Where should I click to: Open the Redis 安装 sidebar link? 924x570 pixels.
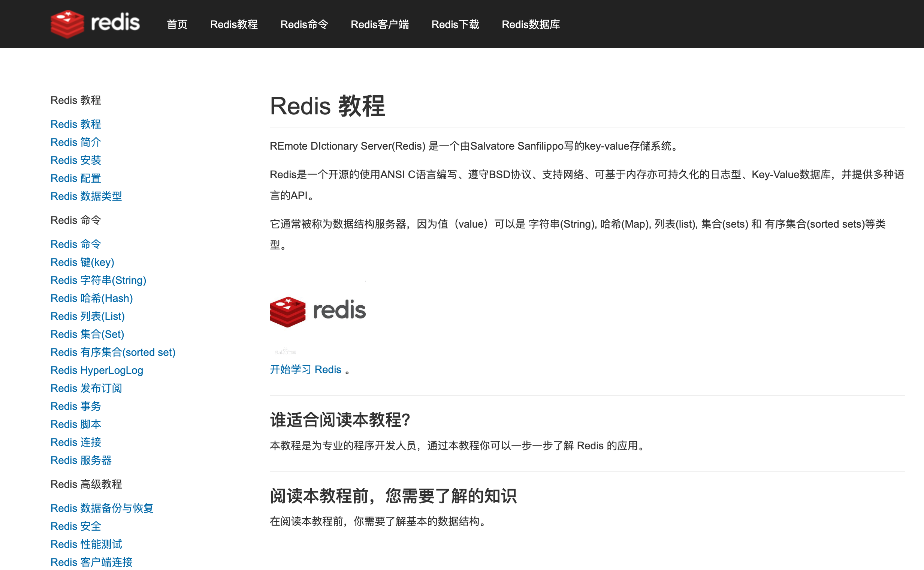tap(76, 160)
